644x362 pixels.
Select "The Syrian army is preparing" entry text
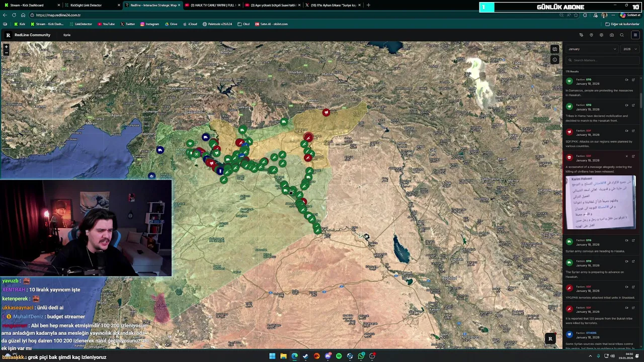595,275
